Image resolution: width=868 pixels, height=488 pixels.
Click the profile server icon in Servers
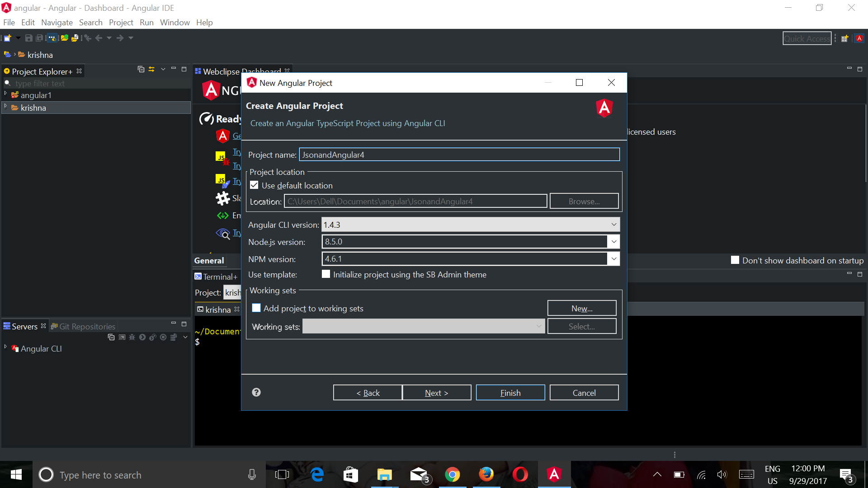153,337
